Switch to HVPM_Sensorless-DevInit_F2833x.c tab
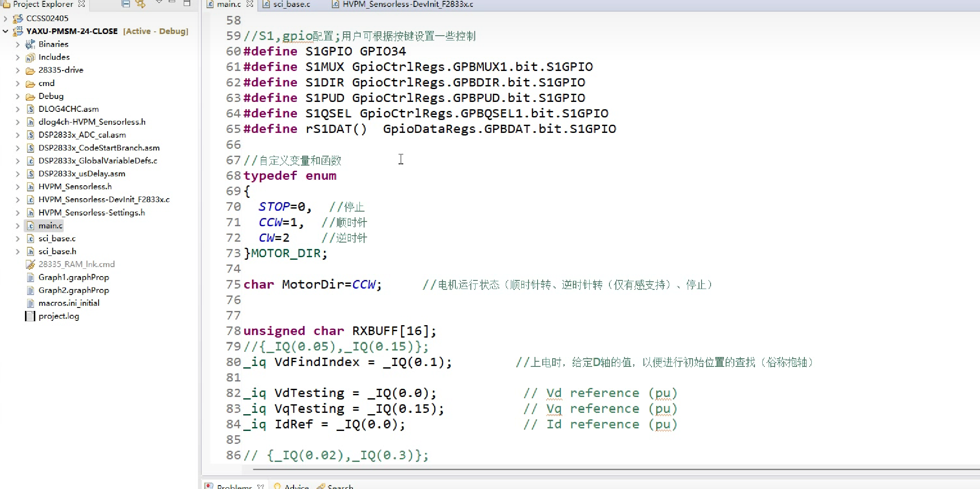This screenshot has height=489, width=980. (407, 4)
